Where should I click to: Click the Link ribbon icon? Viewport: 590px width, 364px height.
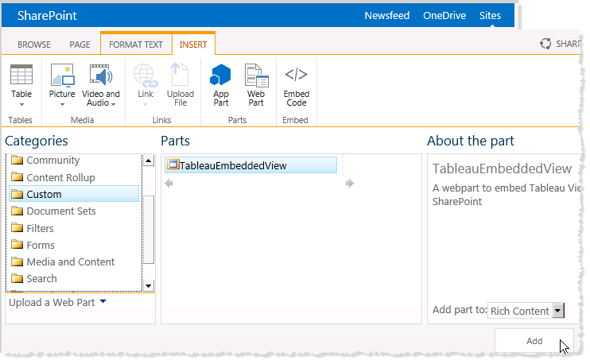[146, 76]
